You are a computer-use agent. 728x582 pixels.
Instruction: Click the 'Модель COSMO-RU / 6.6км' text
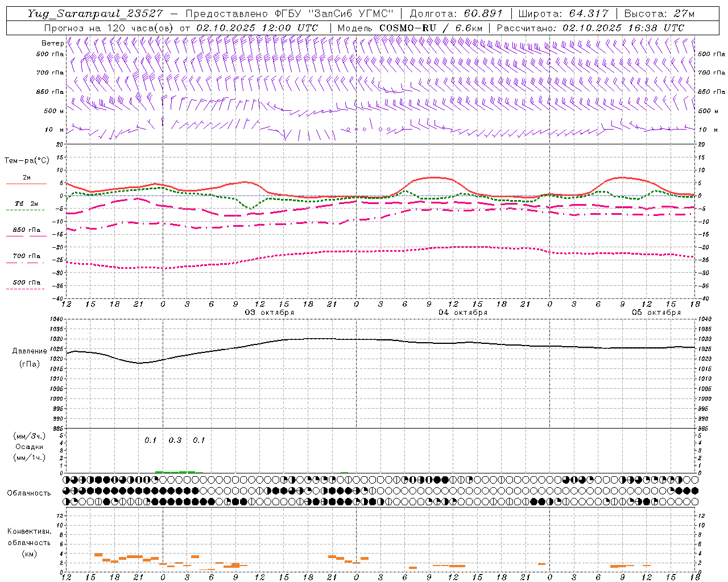(x=409, y=28)
